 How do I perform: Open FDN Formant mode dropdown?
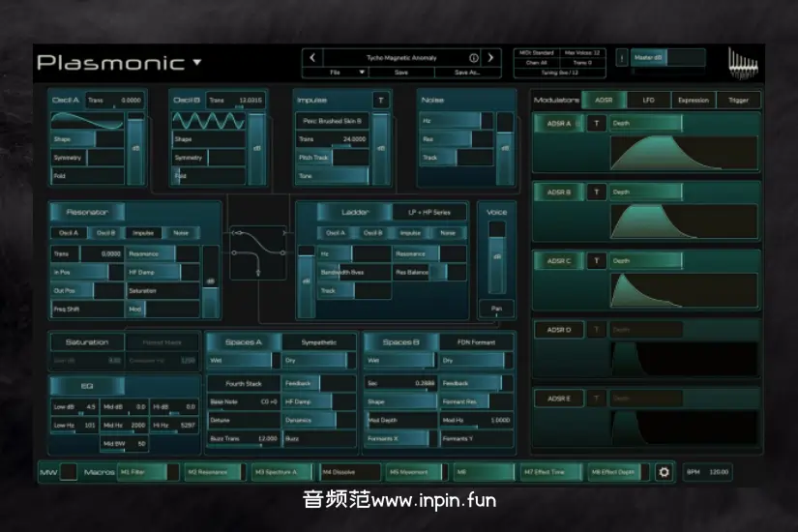click(476, 342)
